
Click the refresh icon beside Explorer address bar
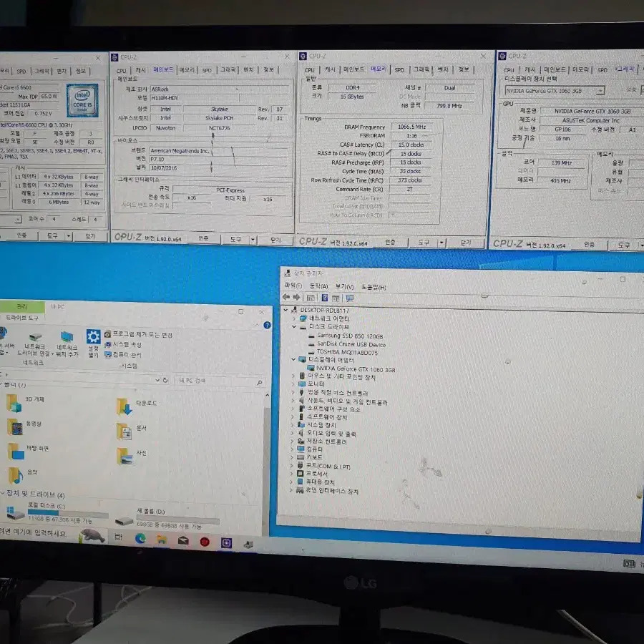point(165,380)
